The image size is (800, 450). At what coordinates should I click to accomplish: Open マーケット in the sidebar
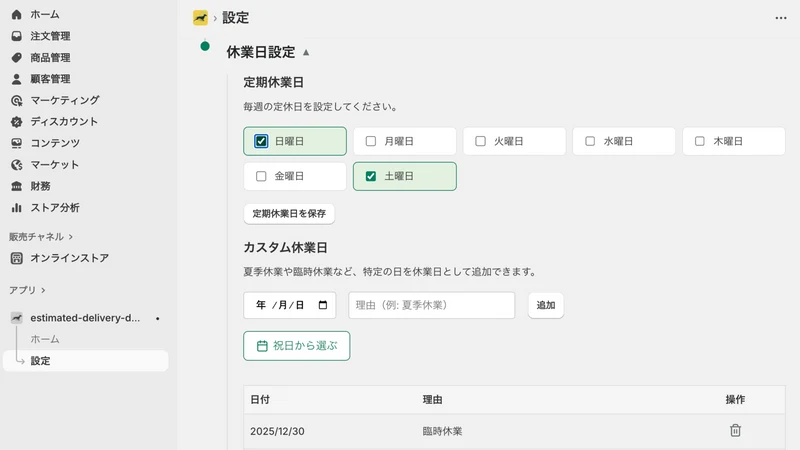coord(55,165)
